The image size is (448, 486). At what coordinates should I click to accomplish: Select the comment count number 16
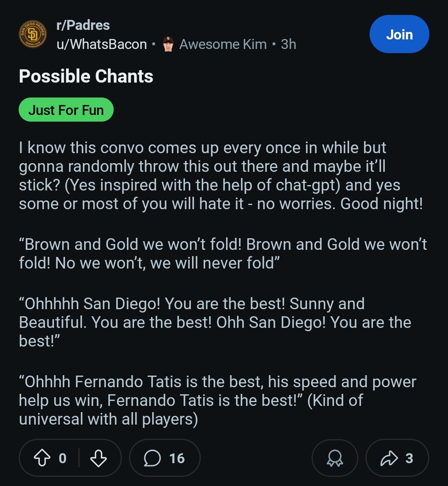(177, 459)
